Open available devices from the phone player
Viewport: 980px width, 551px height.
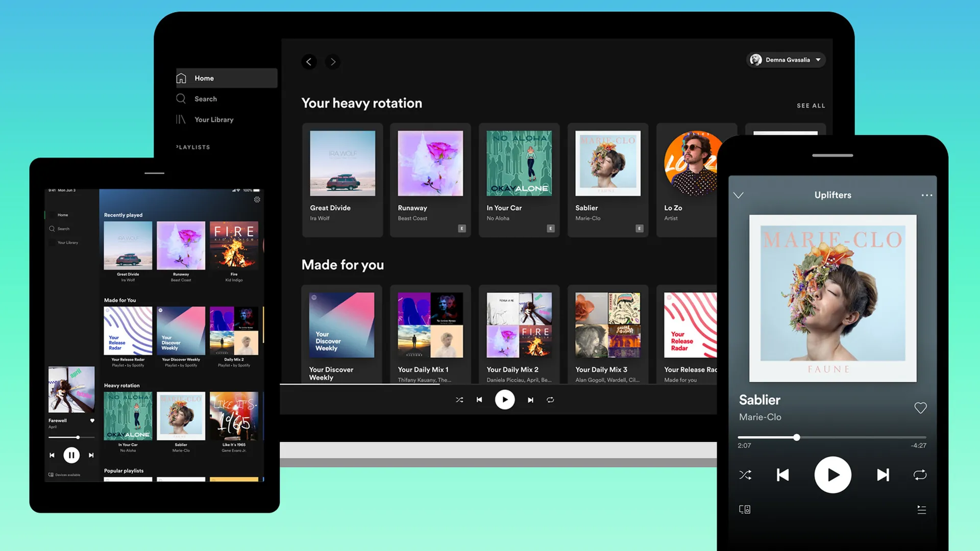coord(744,509)
